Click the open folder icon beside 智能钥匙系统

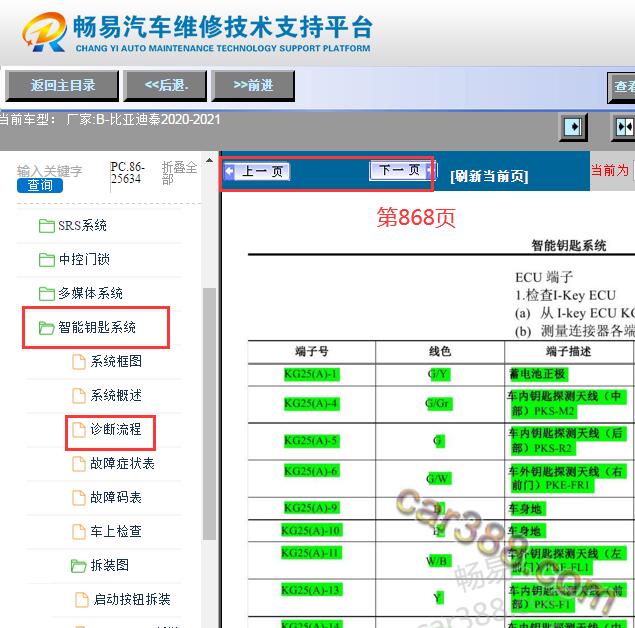point(47,328)
